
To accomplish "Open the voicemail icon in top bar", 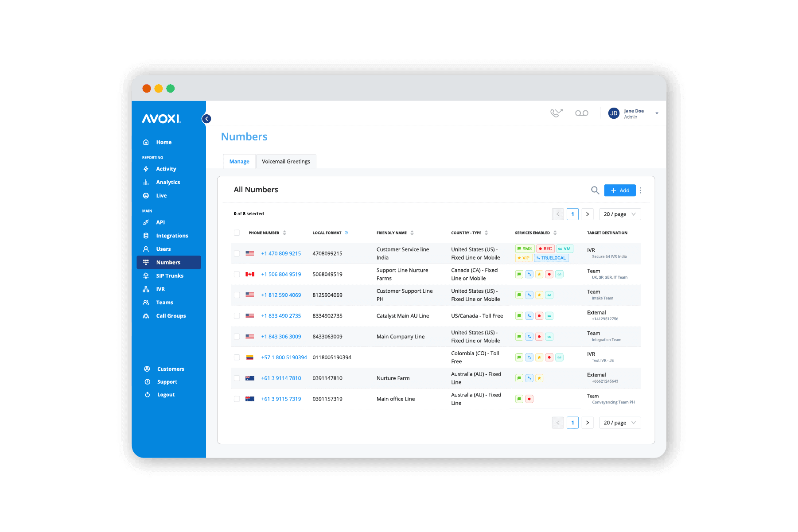I will click(582, 113).
